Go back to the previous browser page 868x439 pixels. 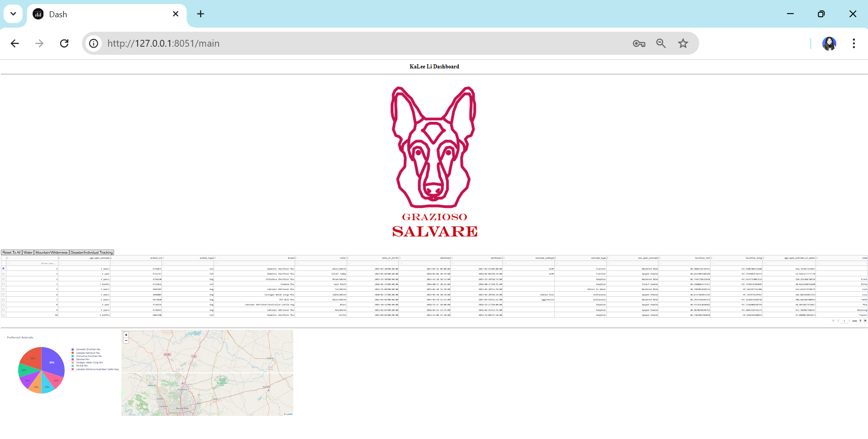coord(15,43)
